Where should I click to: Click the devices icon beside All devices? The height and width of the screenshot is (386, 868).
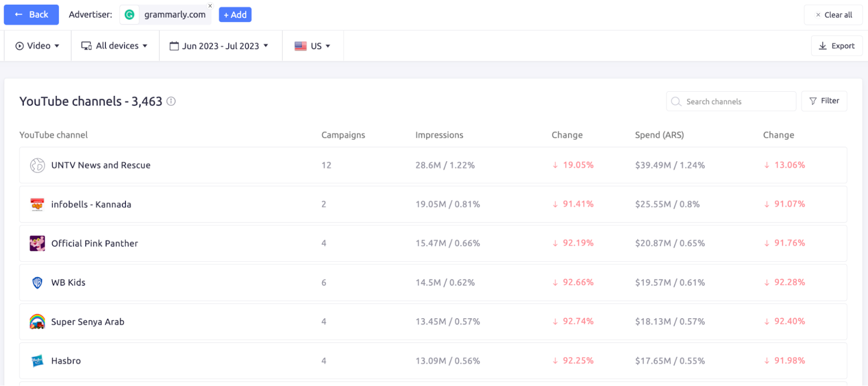86,46
